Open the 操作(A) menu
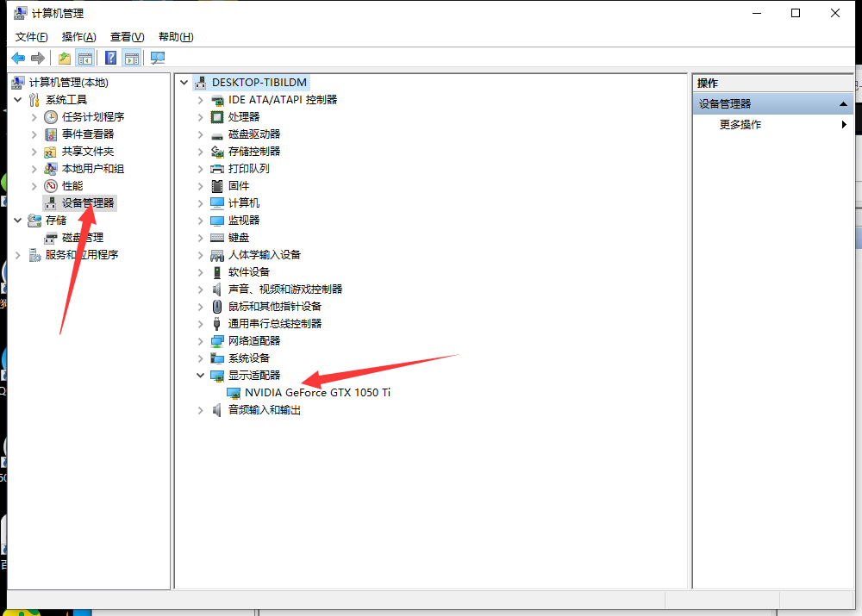Image resolution: width=862 pixels, height=616 pixels. [79, 37]
